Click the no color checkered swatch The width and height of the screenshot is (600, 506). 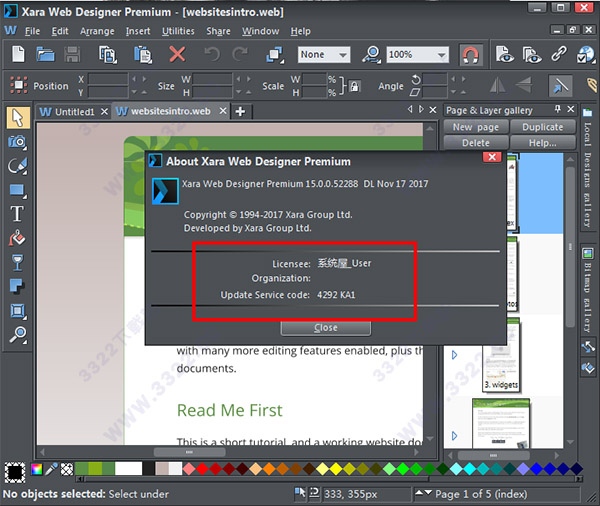click(x=67, y=469)
